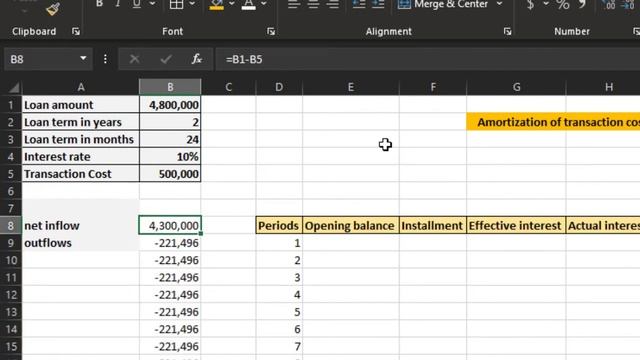Select the Interest rate label cell
Image resolution: width=640 pixels, height=360 pixels.
tap(81, 156)
